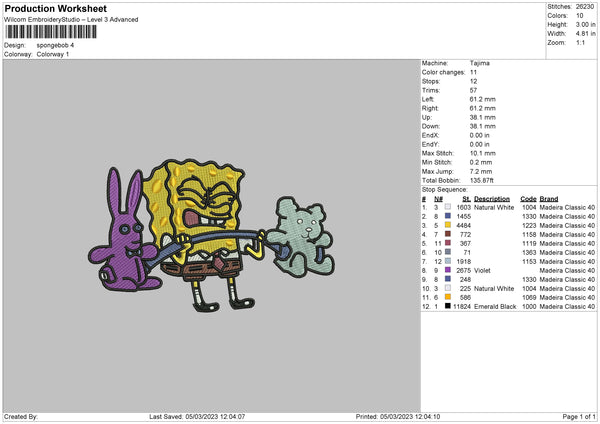Click the 'Up:' label
The image size is (600, 424).
(x=427, y=117)
